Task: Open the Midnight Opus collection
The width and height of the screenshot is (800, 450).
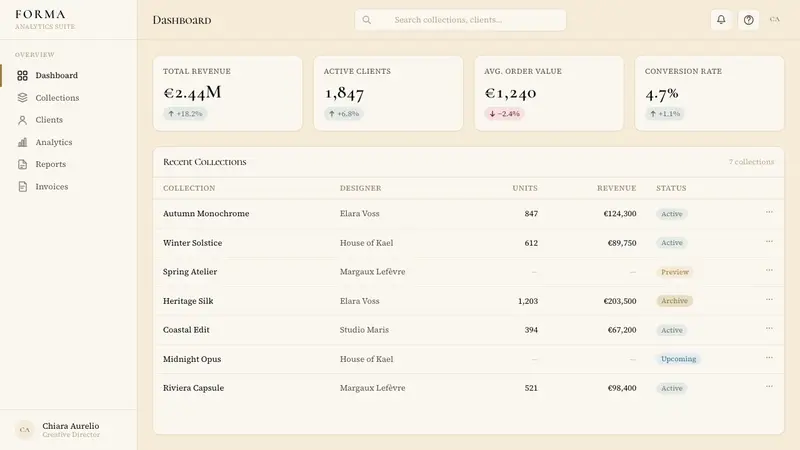Action: point(192,359)
